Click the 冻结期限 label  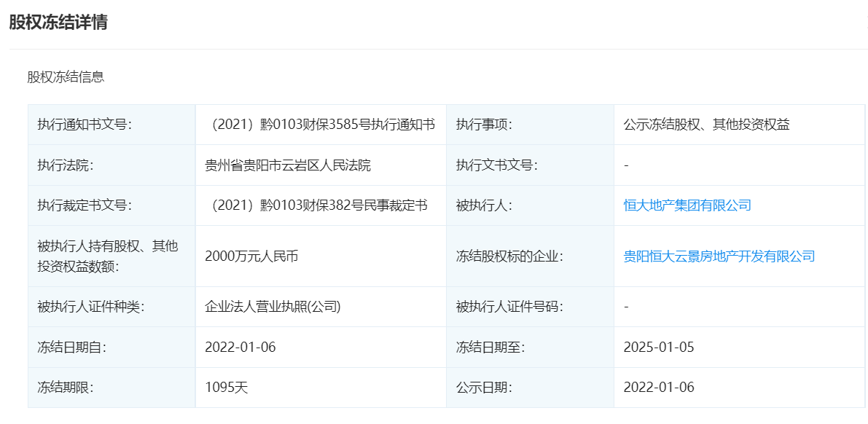pos(66,387)
